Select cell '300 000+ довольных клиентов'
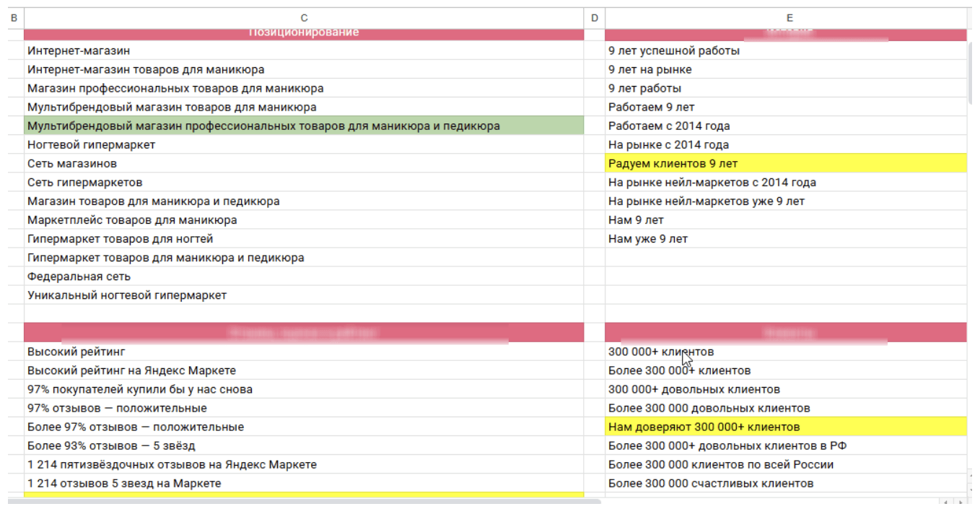 (x=786, y=389)
